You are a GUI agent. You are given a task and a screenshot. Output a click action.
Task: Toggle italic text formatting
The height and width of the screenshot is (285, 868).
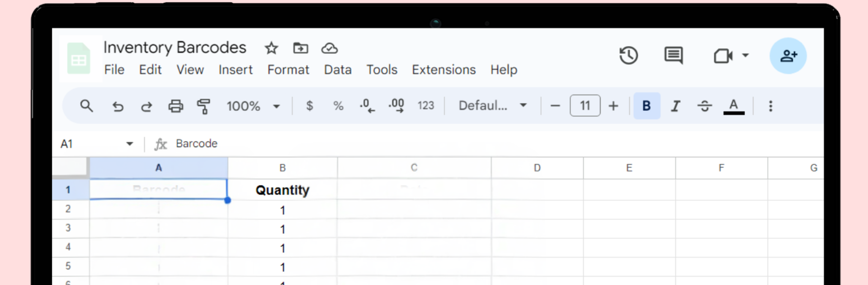tap(675, 106)
